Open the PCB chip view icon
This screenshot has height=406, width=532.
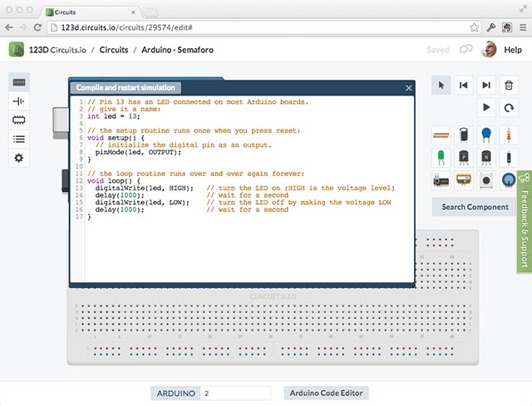click(19, 120)
